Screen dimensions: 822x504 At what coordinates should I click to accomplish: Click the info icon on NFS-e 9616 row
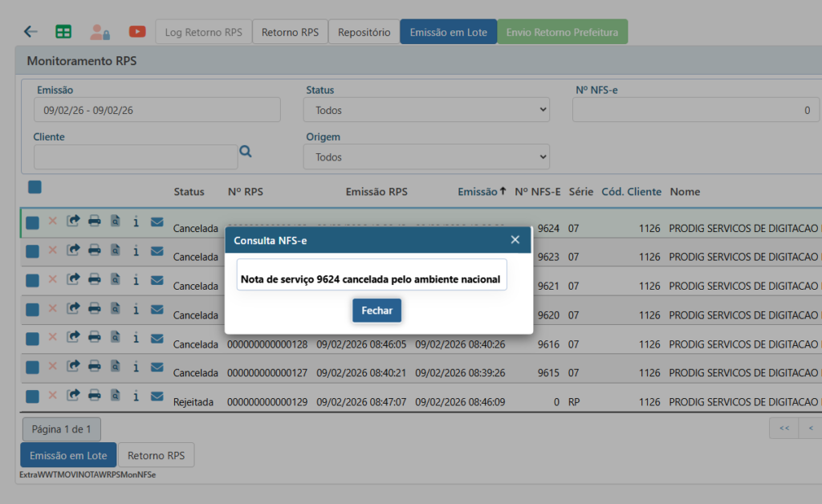[x=136, y=338]
